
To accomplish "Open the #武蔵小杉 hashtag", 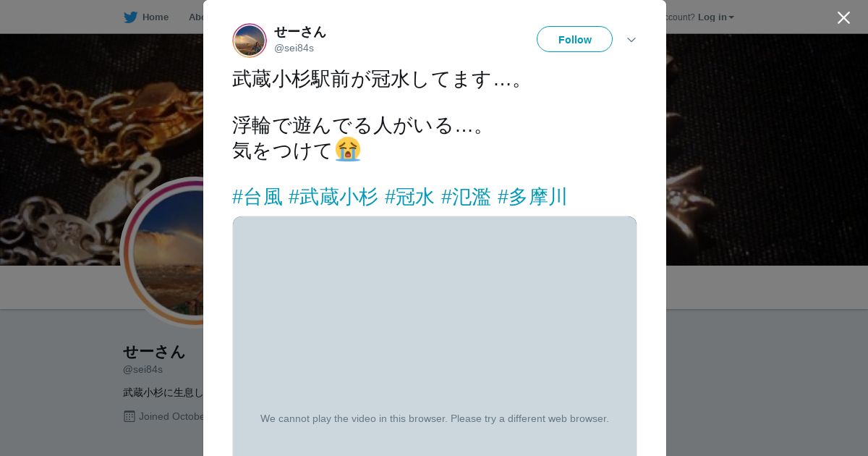I will 333,197.
